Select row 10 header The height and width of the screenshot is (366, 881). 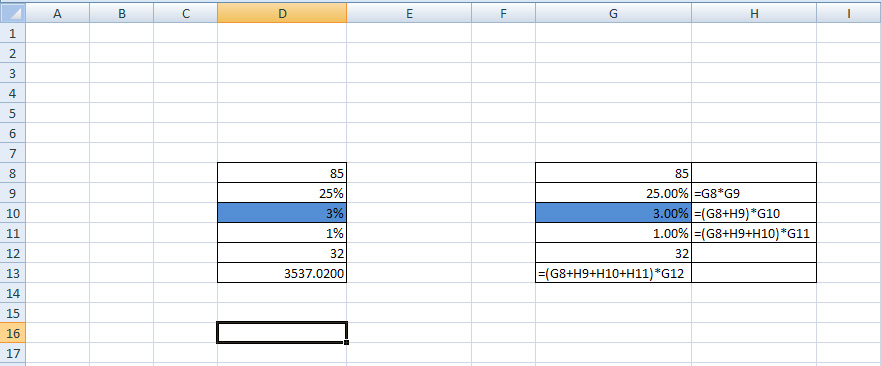click(12, 213)
